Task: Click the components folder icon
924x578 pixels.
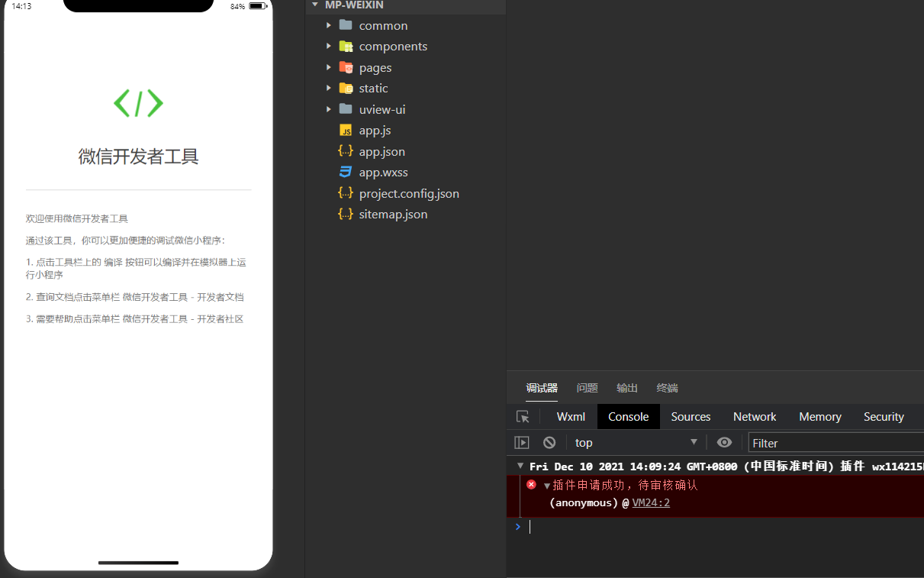Action: 346,46
